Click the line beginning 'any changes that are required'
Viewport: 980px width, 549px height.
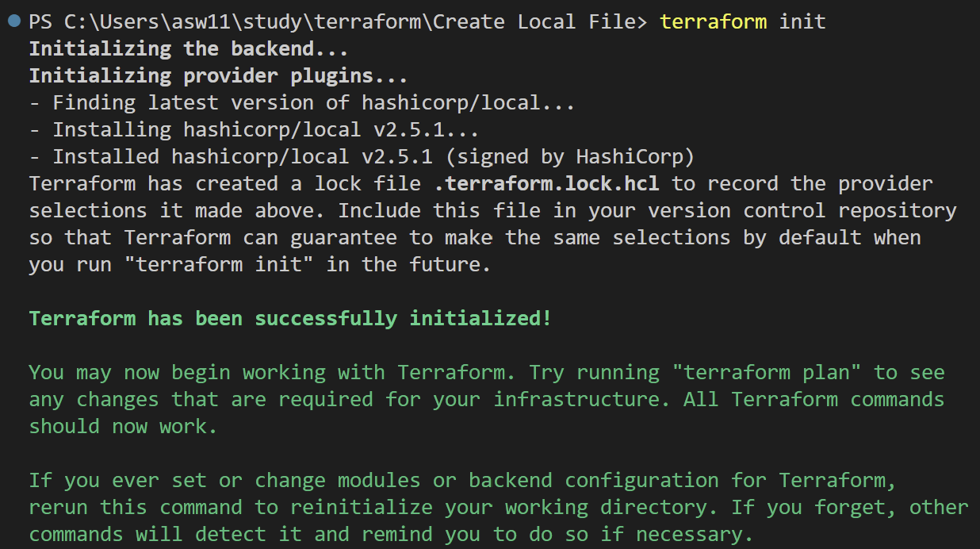tap(487, 399)
